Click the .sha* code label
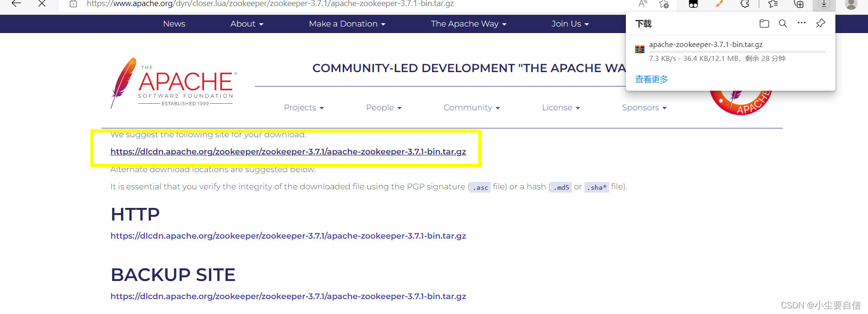Viewport: 868px width, 314px height. [x=597, y=187]
